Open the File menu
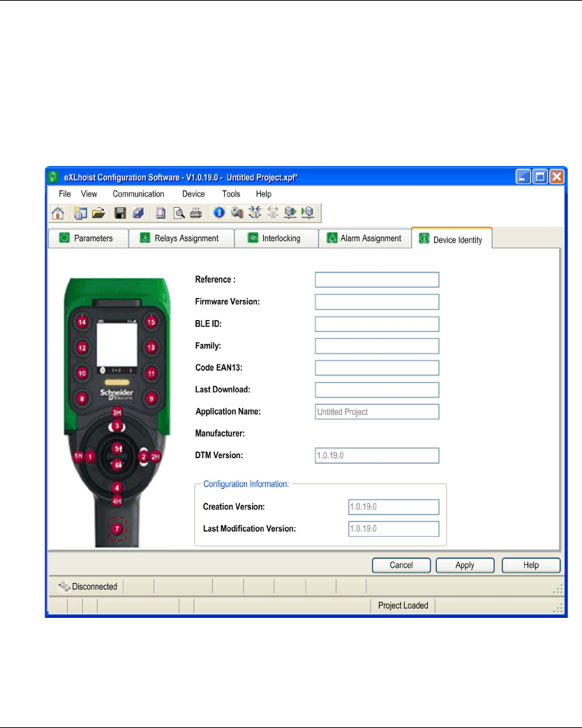582x728 pixels. [x=65, y=194]
